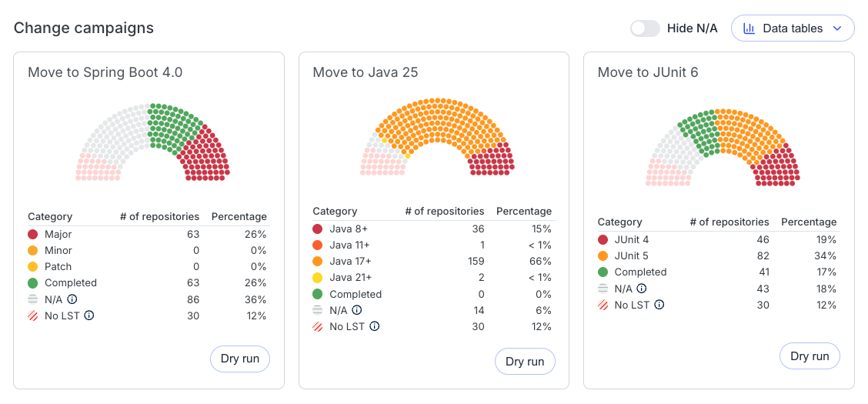This screenshot has height=404, width=868.
Task: Click the 36 repositories value for Java 8+
Action: 479,229
